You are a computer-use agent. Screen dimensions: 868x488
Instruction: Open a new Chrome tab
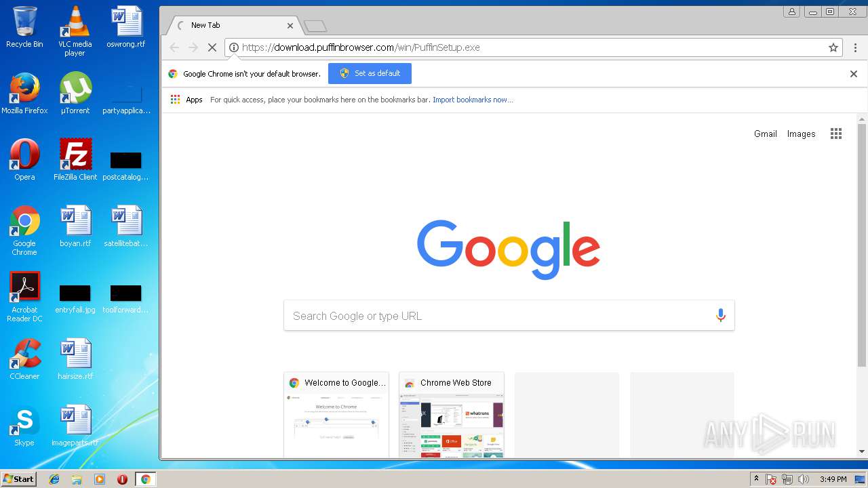(x=315, y=26)
